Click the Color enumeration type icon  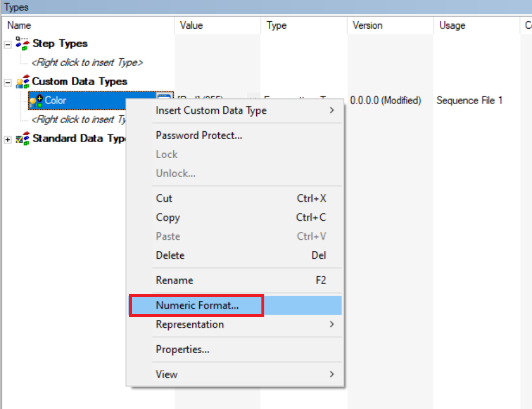coord(36,100)
